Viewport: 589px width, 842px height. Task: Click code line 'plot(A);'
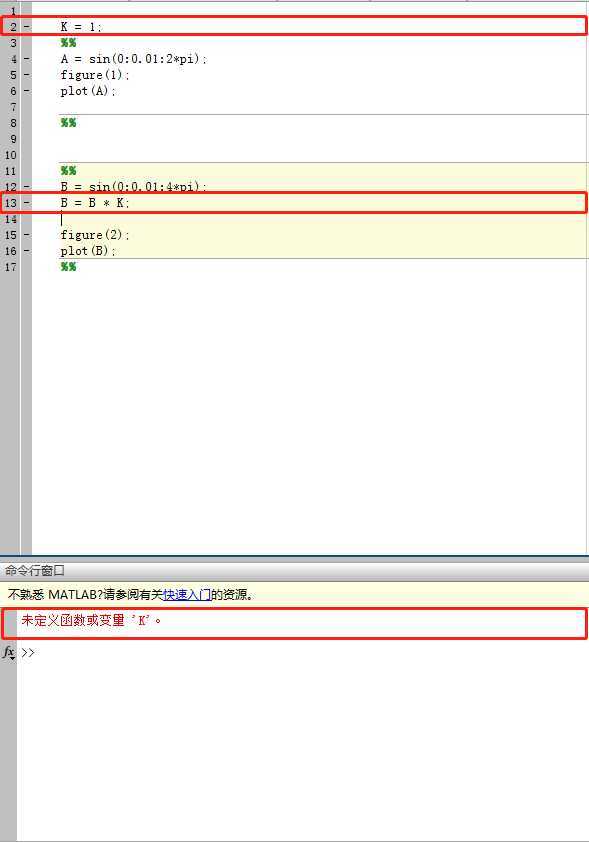point(88,91)
